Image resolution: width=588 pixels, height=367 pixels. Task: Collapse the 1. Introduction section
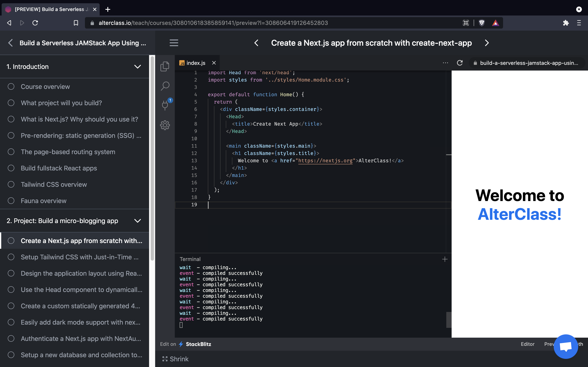(138, 66)
